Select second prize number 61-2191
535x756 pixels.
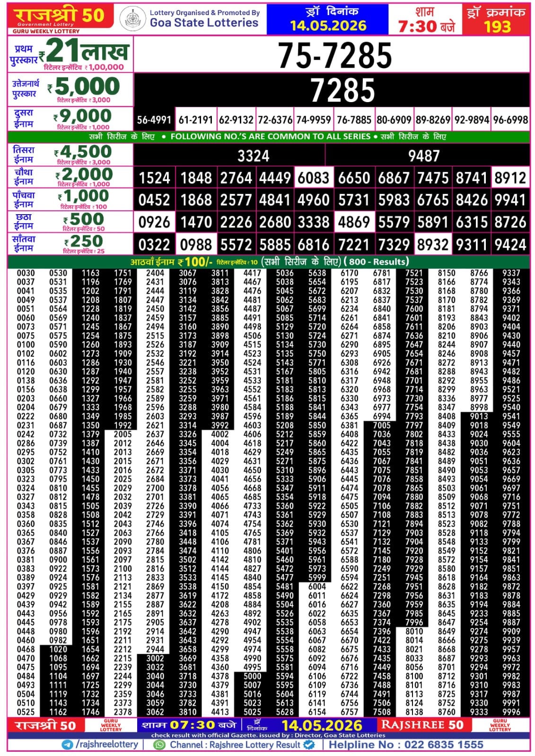195,120
